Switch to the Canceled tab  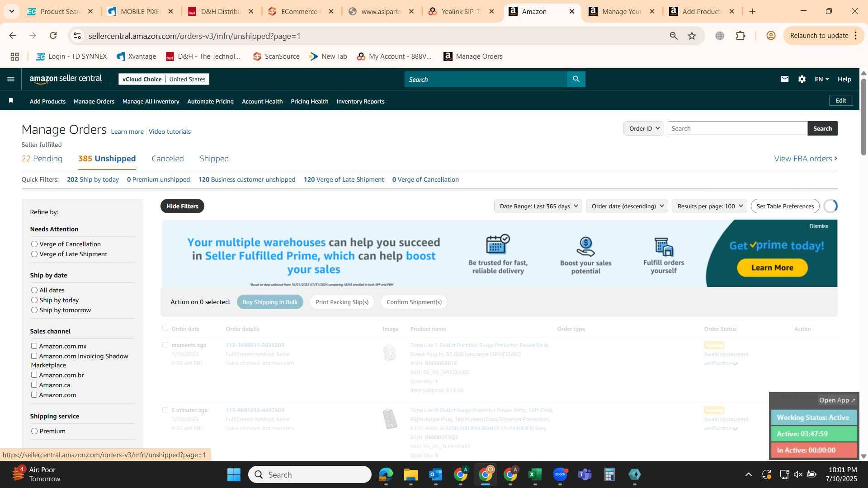[x=168, y=159]
